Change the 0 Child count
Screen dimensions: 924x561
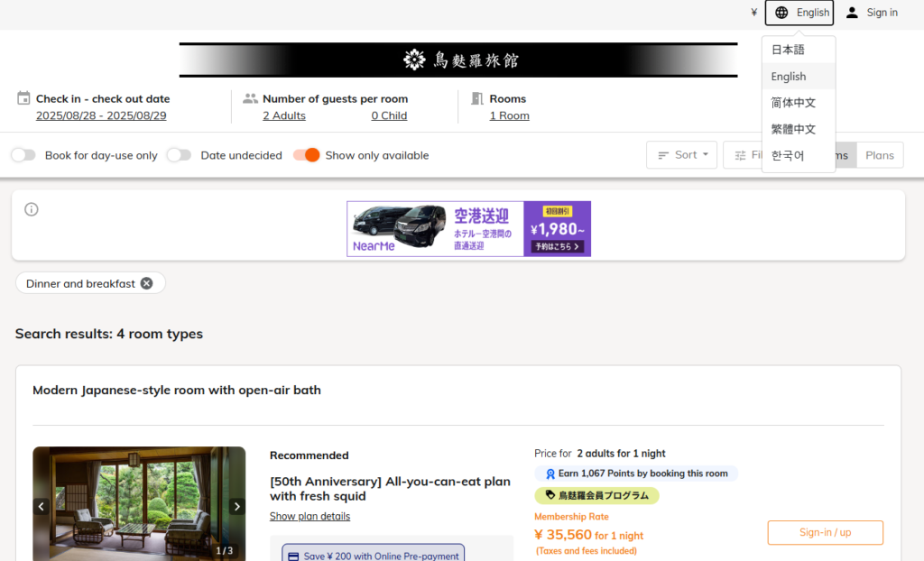pyautogui.click(x=389, y=115)
